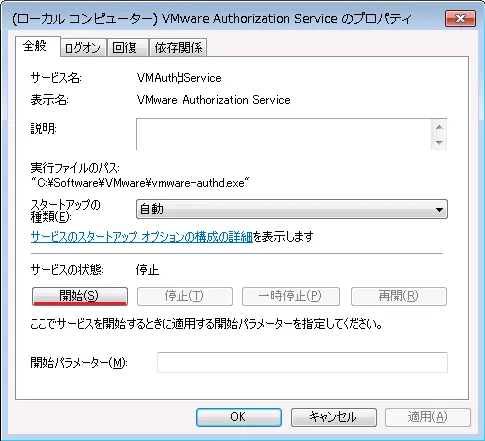Viewport: 485px width, 441px height.
Task: Open the サービスのスタートアップ オプションの構成の詳細 link
Action: click(142, 237)
